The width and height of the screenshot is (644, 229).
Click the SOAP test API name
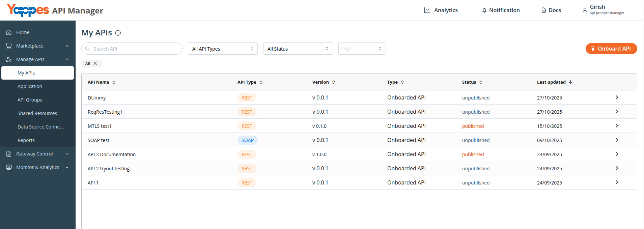click(99, 140)
